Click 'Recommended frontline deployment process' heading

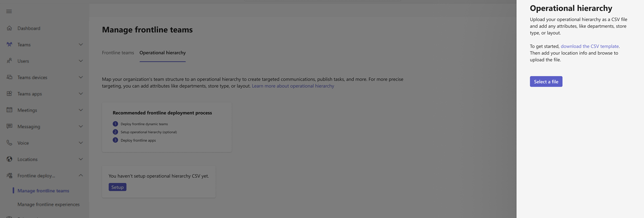(x=162, y=113)
